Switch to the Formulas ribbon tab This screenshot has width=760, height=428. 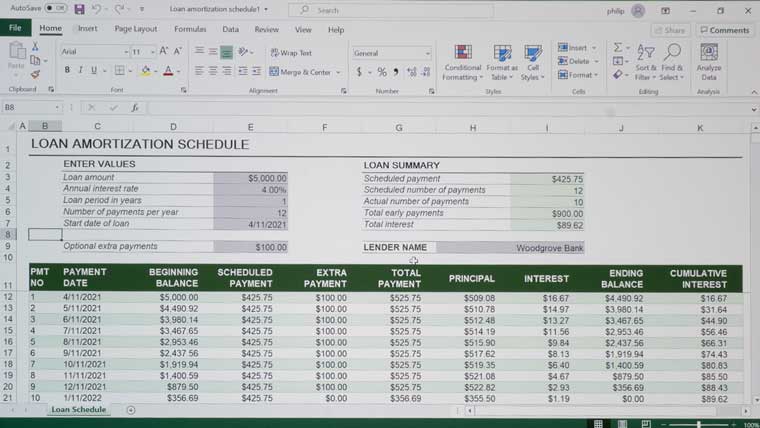190,30
